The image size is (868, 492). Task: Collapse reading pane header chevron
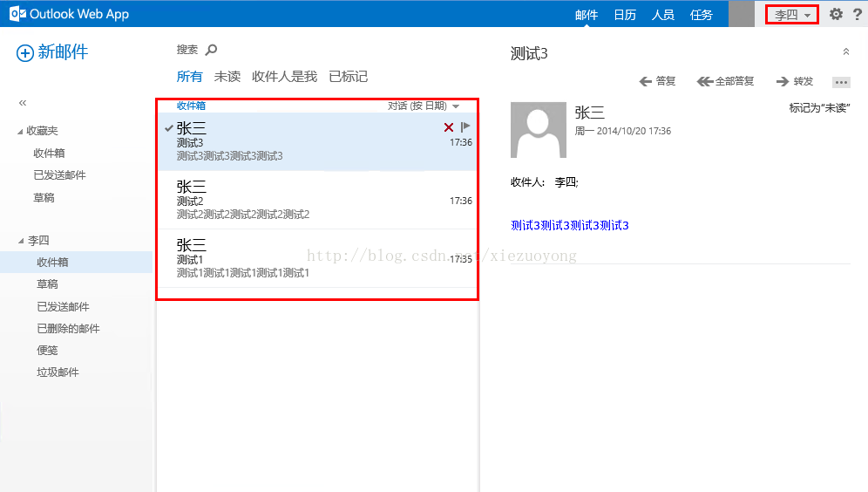[x=846, y=51]
